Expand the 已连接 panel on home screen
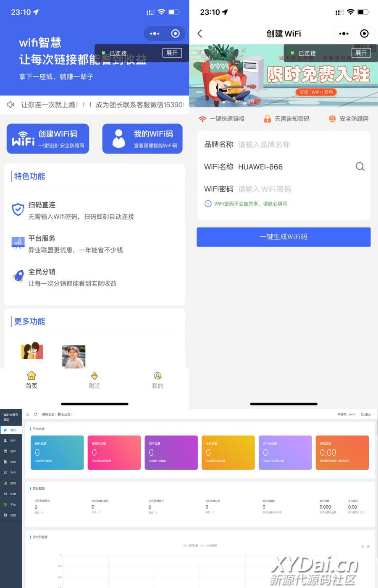 point(172,53)
